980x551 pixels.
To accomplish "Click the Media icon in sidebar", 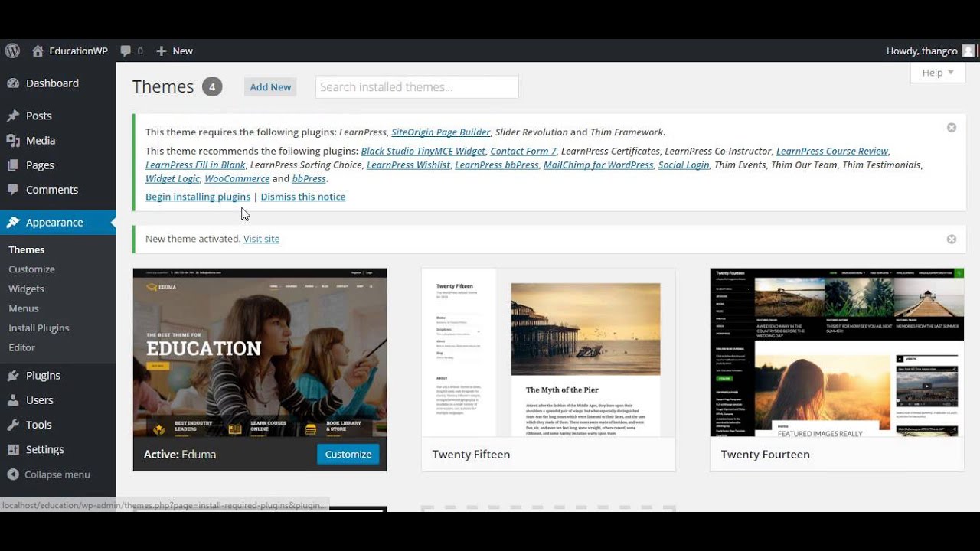I will [13, 140].
